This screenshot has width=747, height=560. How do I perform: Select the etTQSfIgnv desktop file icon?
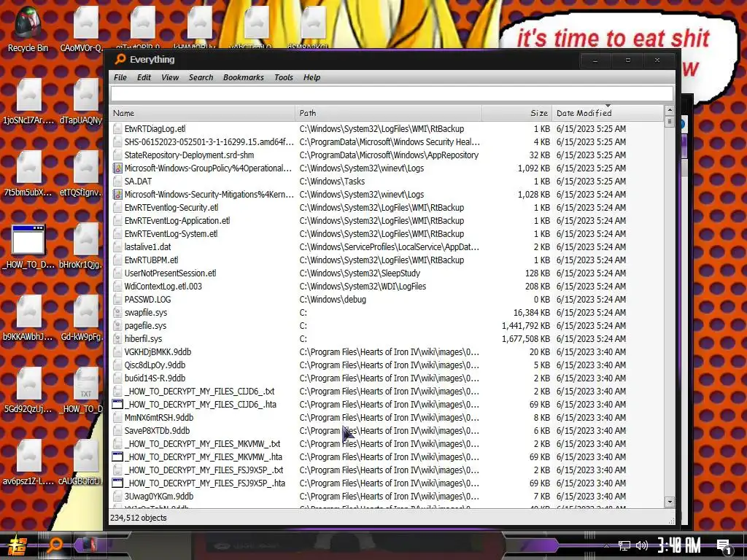(82, 174)
